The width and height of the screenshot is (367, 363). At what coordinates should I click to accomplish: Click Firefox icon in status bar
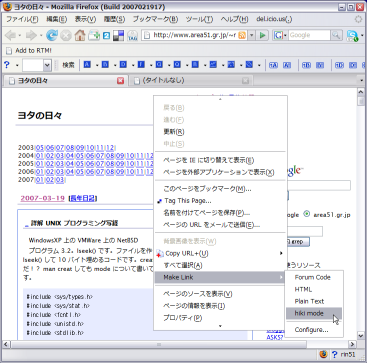[x=323, y=354]
